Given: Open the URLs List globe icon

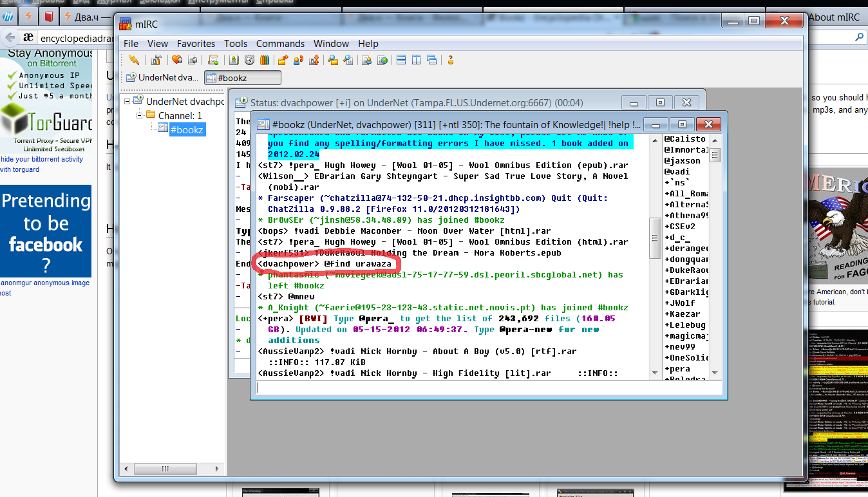Looking at the screenshot, I should 382,60.
